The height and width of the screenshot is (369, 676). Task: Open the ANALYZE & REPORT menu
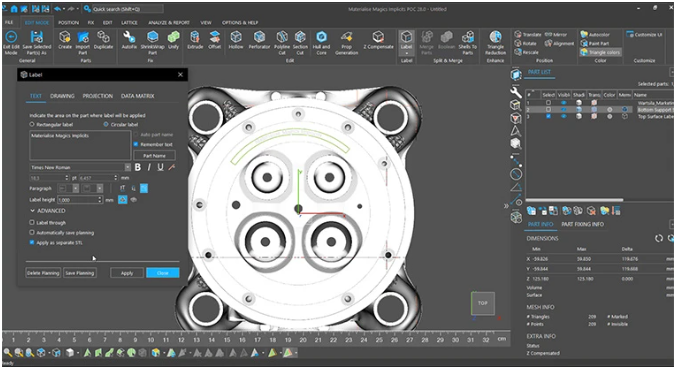coord(169,22)
